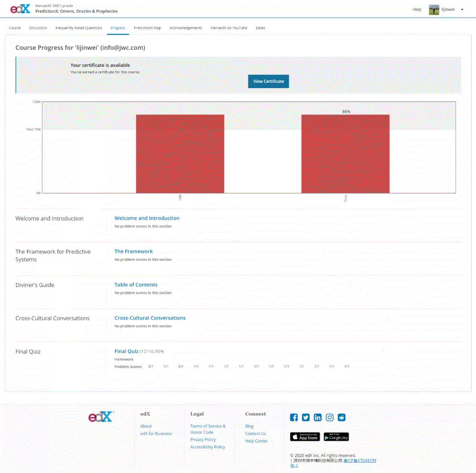Open the Privacy Policy link

click(x=203, y=439)
